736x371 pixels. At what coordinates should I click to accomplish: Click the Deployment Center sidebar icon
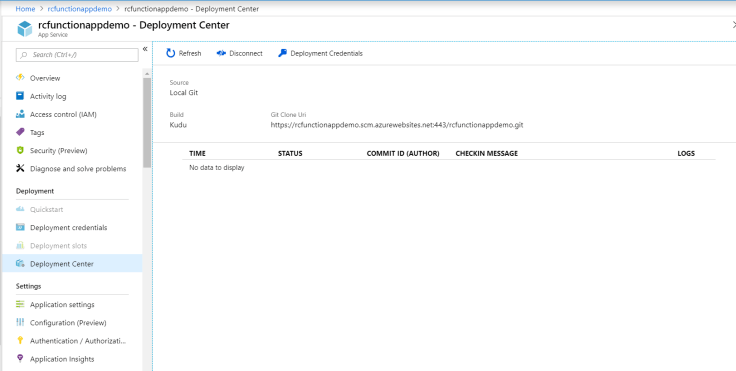click(20, 263)
